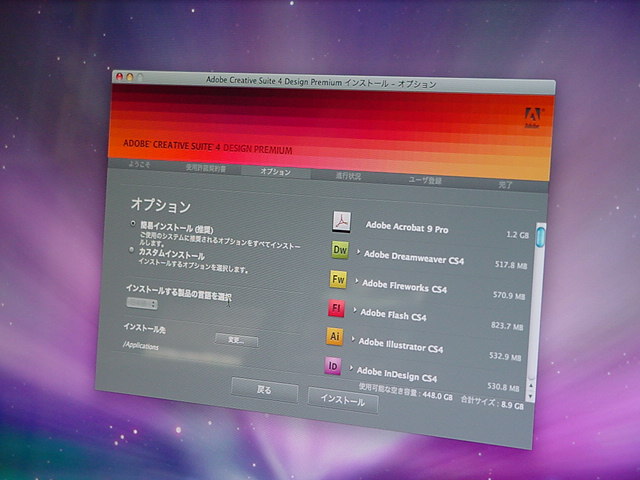Viewport: 640px width, 480px height.
Task: Go to the 進行状況 step tab
Action: coord(348,176)
